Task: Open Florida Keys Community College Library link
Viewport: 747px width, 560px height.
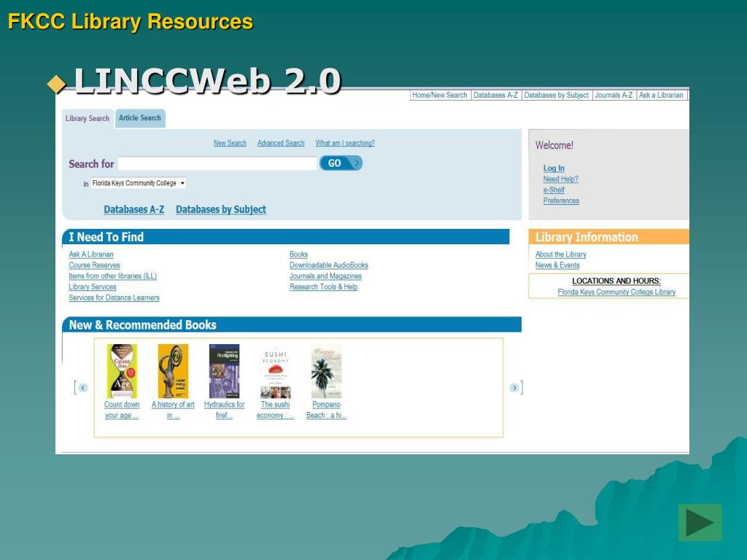Action: [616, 292]
